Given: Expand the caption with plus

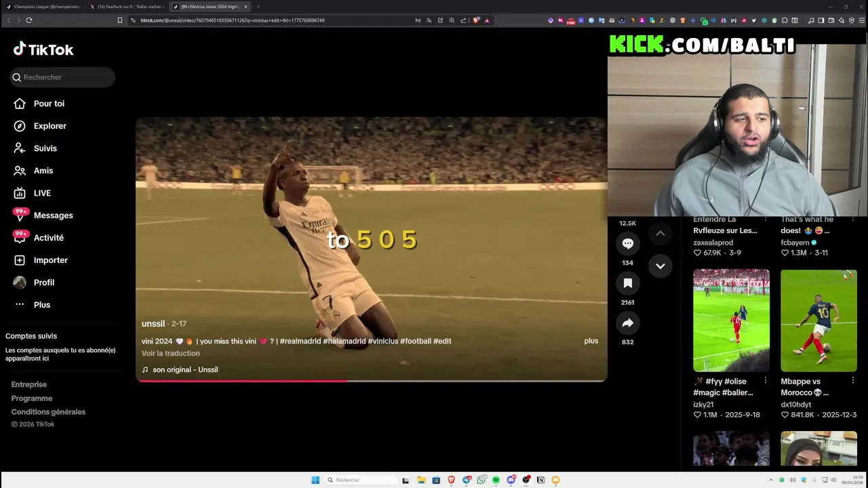Looking at the screenshot, I should (x=591, y=341).
